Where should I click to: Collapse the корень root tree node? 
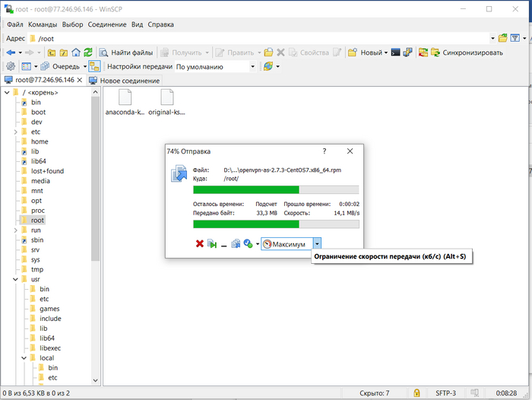[7, 92]
